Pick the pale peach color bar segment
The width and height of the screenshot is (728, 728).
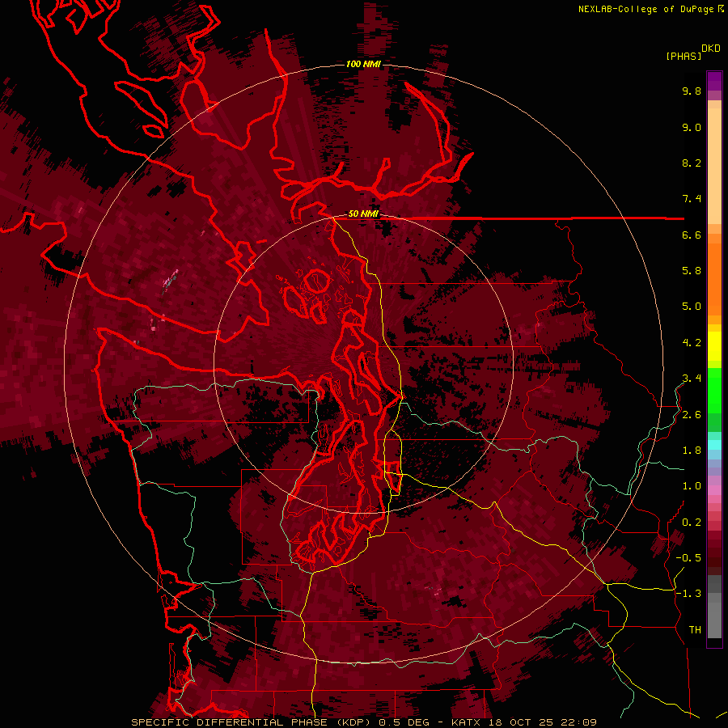coord(714,166)
